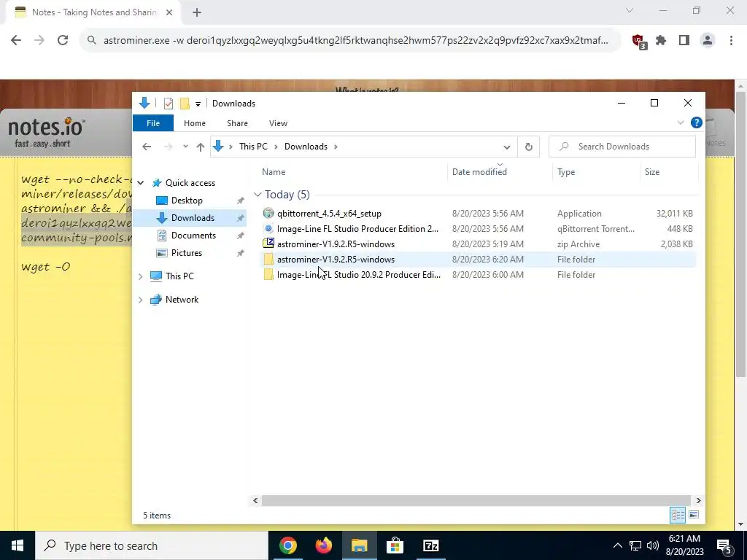Open the Share ribbon tab
747x560 pixels.
click(x=237, y=123)
